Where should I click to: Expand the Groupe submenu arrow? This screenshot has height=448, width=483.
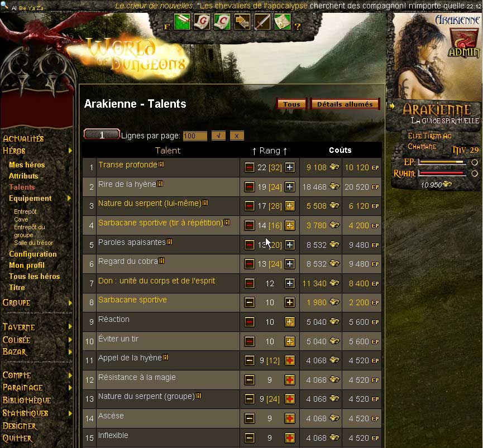(70, 302)
